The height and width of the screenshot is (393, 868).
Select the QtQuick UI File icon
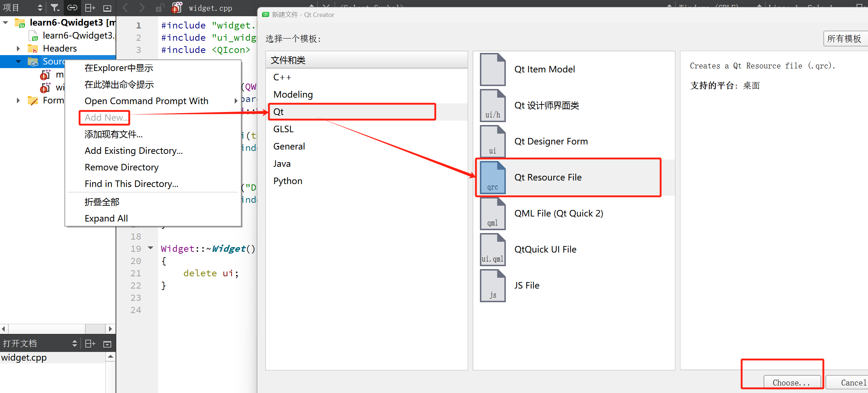tap(493, 250)
